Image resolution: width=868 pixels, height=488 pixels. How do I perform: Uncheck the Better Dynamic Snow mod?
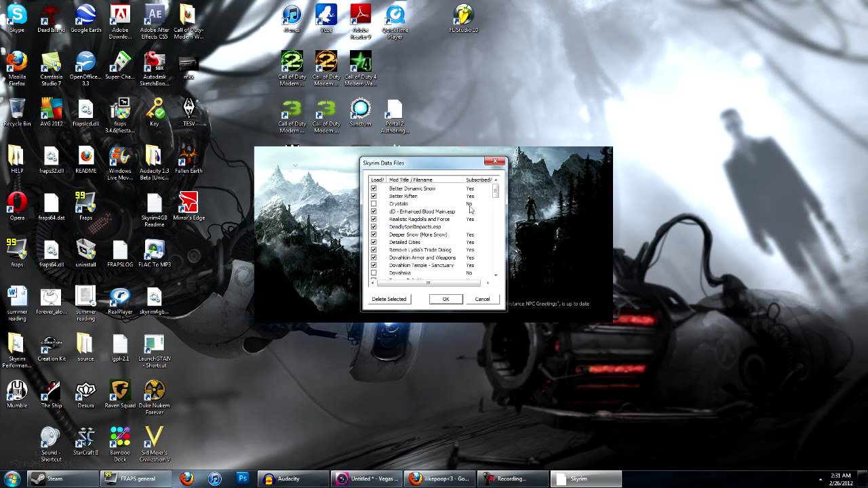pyautogui.click(x=374, y=188)
